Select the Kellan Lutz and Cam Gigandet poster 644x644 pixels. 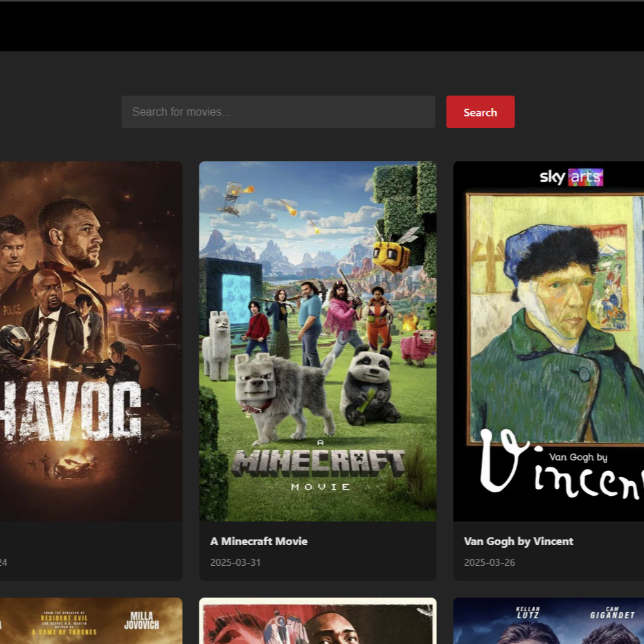pyautogui.click(x=548, y=621)
